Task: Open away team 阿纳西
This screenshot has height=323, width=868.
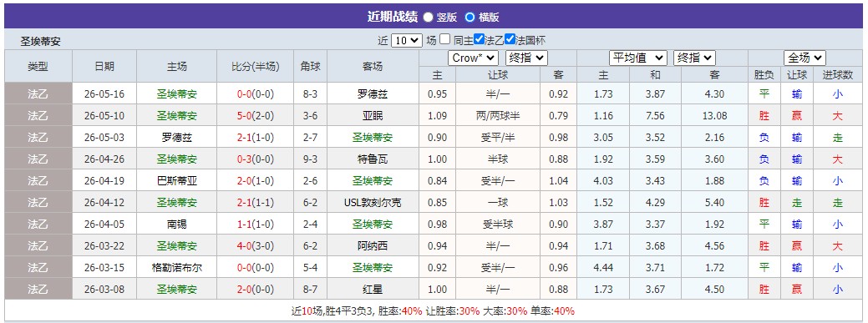Action: coord(373,245)
